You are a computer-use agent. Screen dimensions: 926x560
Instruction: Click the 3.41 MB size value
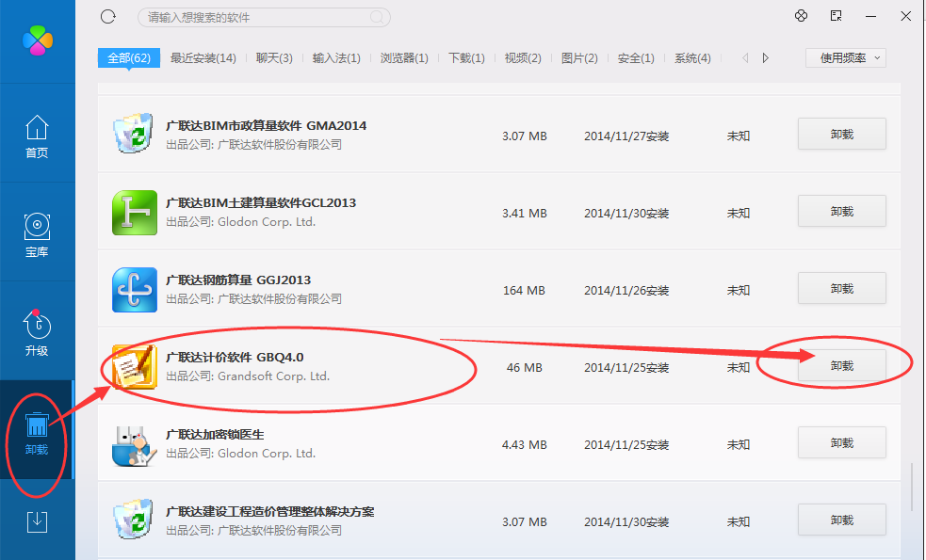tap(525, 213)
